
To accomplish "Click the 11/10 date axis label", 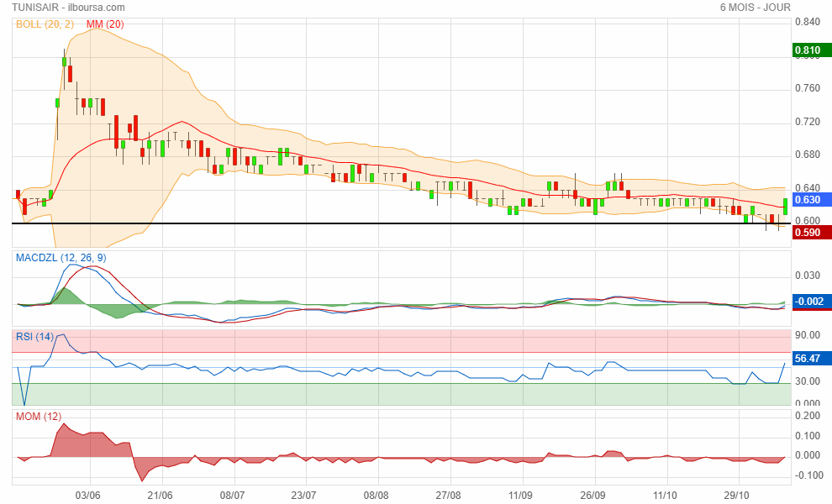I will tap(664, 496).
